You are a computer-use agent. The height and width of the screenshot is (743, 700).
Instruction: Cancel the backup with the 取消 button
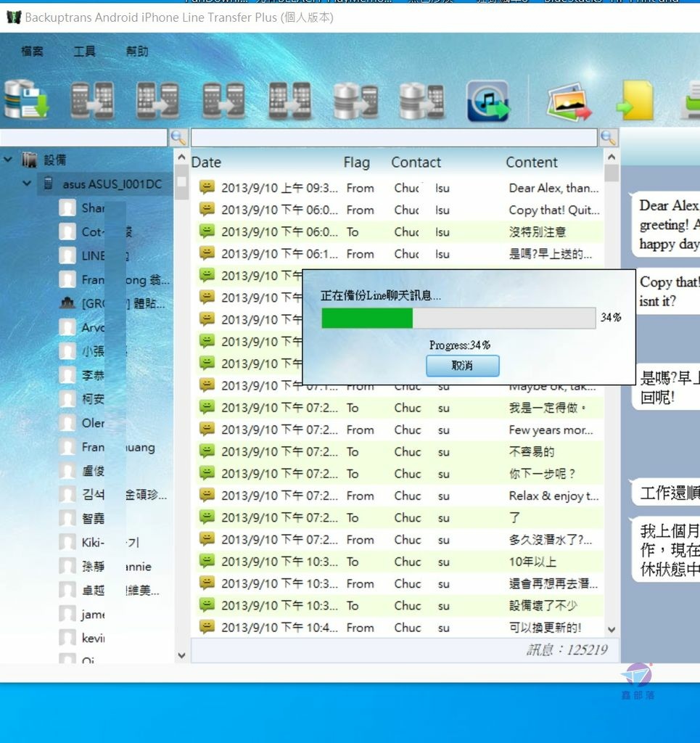pyautogui.click(x=462, y=366)
